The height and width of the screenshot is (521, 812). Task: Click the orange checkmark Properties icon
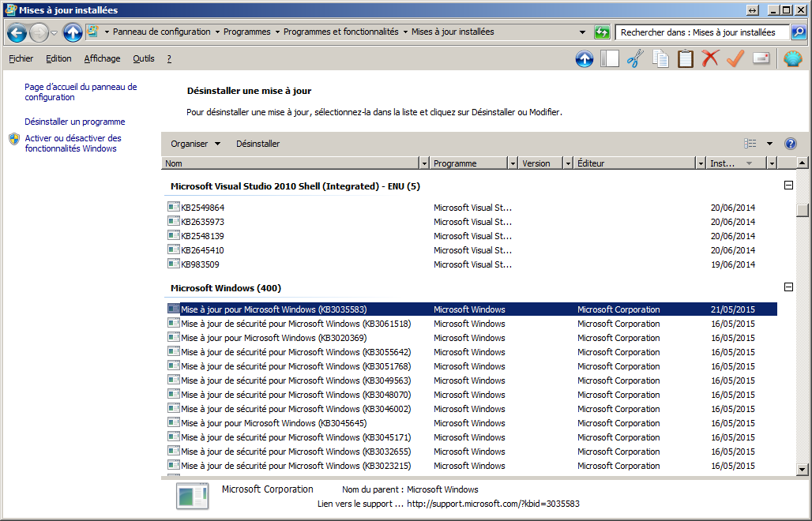pos(735,58)
